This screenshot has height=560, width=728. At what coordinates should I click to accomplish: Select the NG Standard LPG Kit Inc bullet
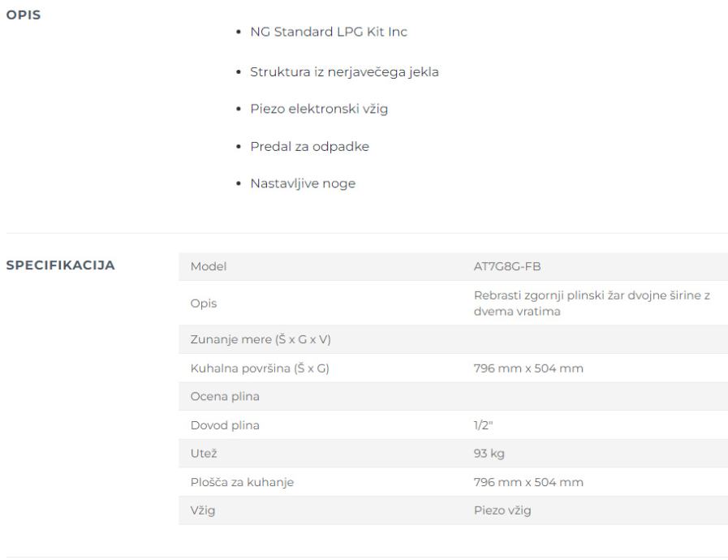coord(328,32)
